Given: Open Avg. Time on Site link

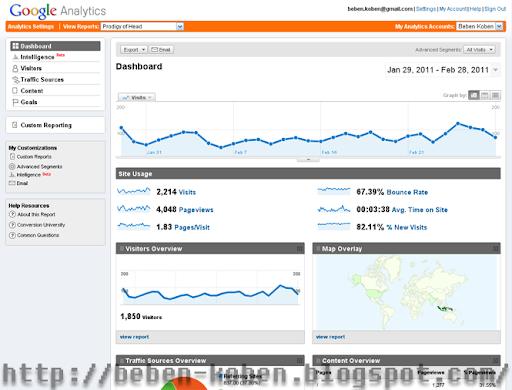Looking at the screenshot, I should (420, 210).
